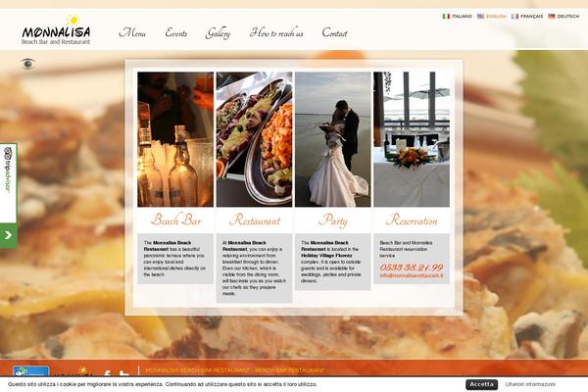
Task: Open the Party wedding couple photo
Action: pos(332,139)
